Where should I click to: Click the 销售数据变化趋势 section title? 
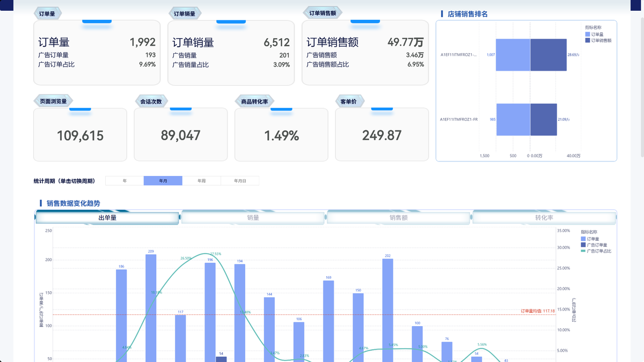73,203
